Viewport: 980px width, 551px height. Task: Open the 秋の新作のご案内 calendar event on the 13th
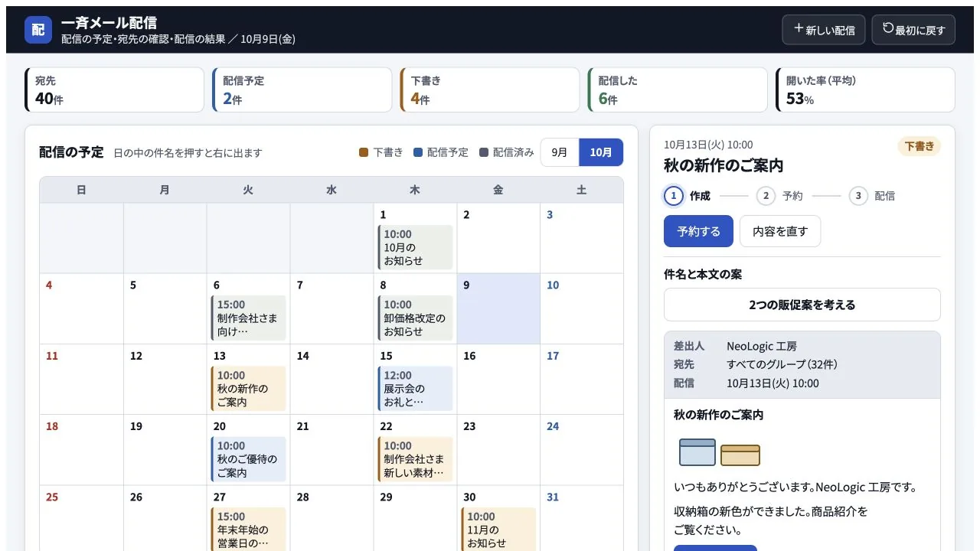click(248, 388)
